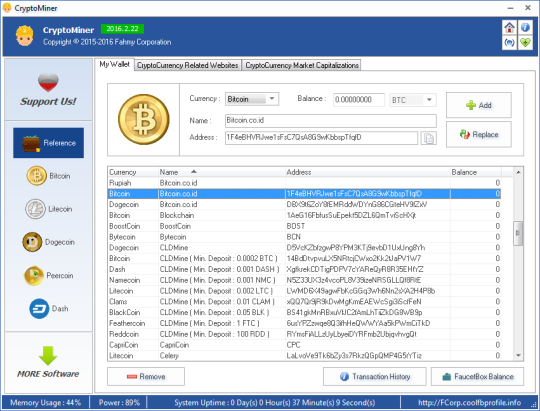Click the Memory Usage status entry
Image resolution: width=540 pixels, height=411 pixels.
tap(45, 402)
